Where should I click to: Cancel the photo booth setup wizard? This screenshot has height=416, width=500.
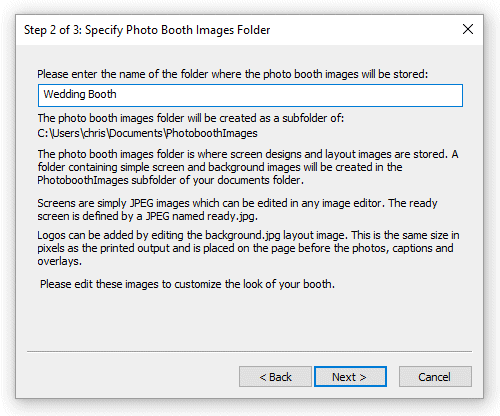click(435, 377)
